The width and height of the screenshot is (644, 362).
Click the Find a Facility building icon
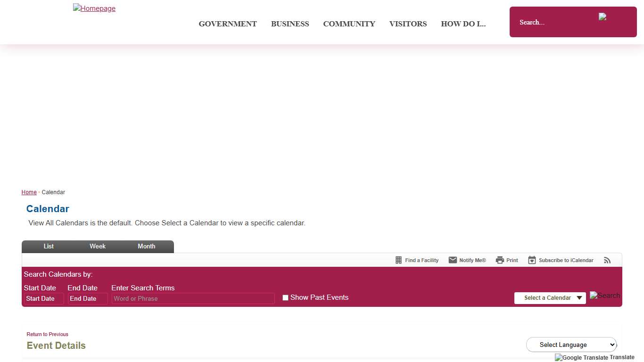click(x=398, y=260)
